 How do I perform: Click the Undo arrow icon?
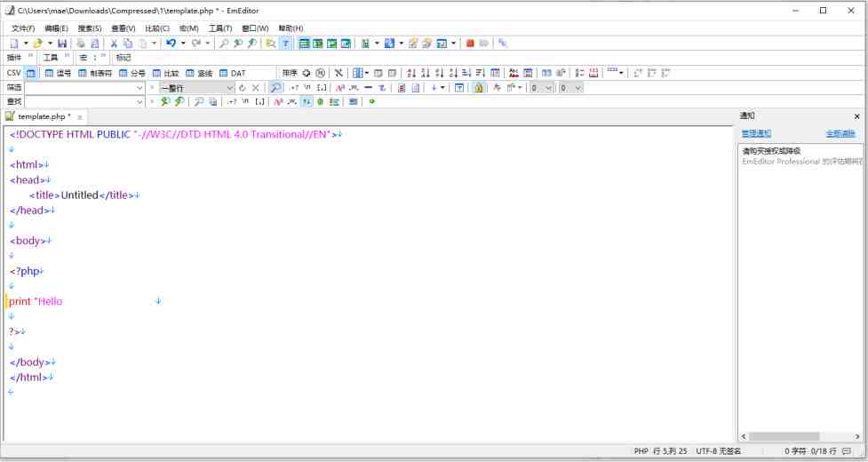coord(171,44)
